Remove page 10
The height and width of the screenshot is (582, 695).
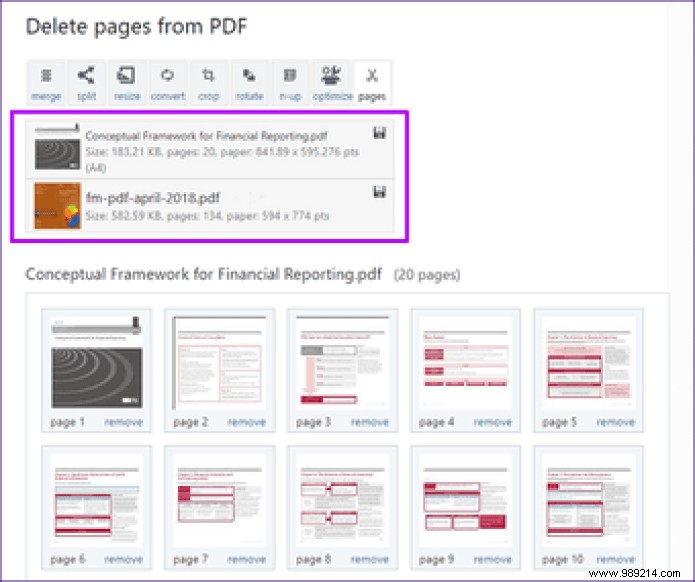click(x=616, y=559)
